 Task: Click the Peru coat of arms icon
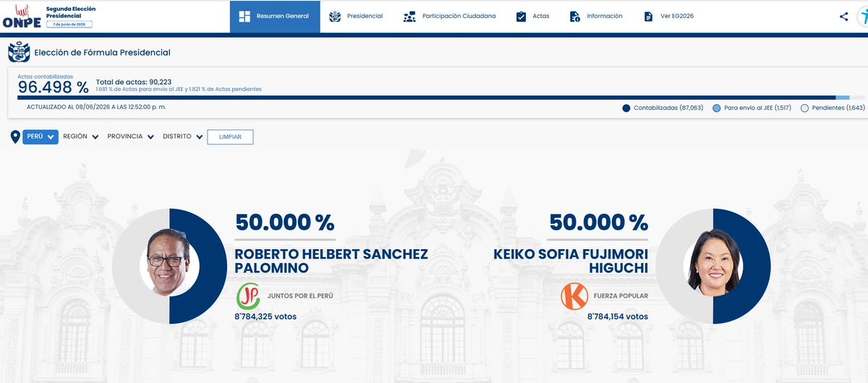coord(18,53)
